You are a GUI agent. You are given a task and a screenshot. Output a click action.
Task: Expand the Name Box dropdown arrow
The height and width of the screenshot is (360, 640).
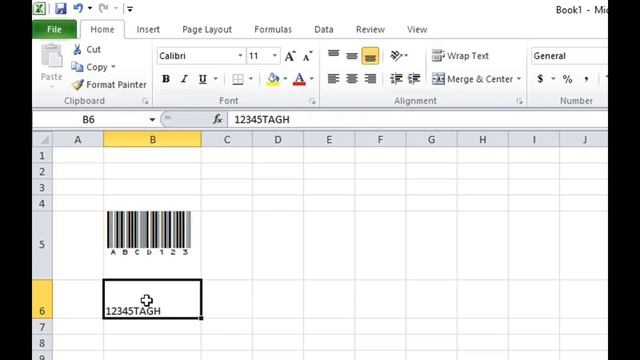point(152,120)
